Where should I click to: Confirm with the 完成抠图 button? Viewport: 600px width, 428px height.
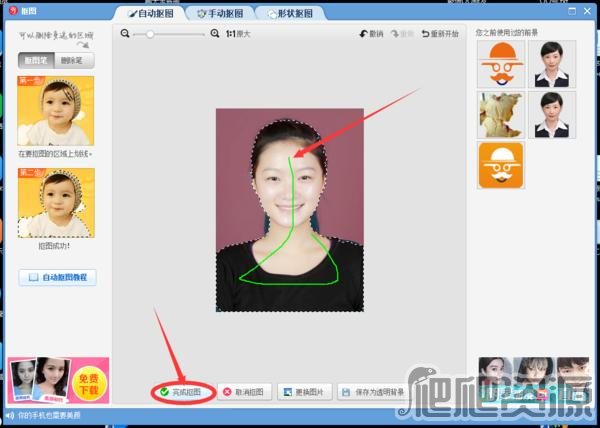[x=184, y=392]
